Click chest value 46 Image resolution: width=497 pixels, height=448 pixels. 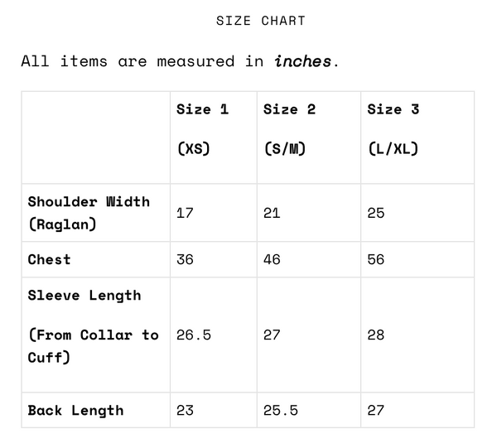[272, 259]
